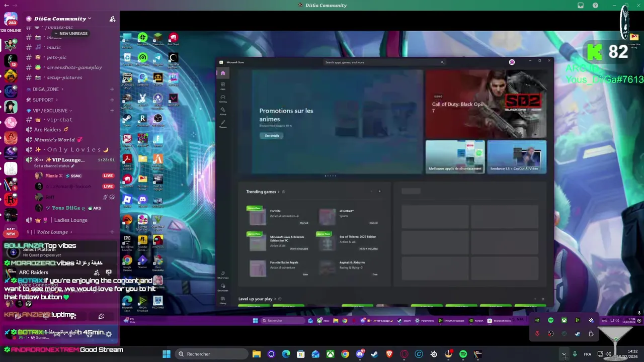Open Fortnite Battle Royale entry
The image size is (644, 362).
[278, 268]
